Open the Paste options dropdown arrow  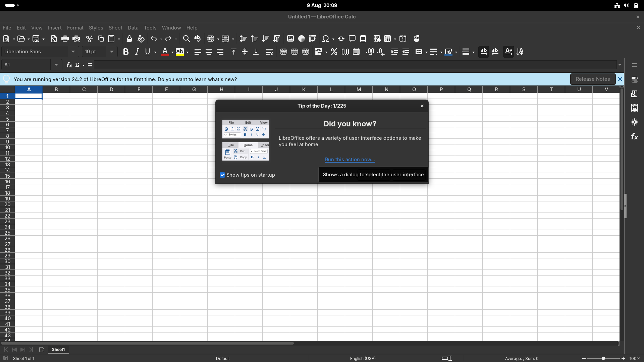click(119, 39)
